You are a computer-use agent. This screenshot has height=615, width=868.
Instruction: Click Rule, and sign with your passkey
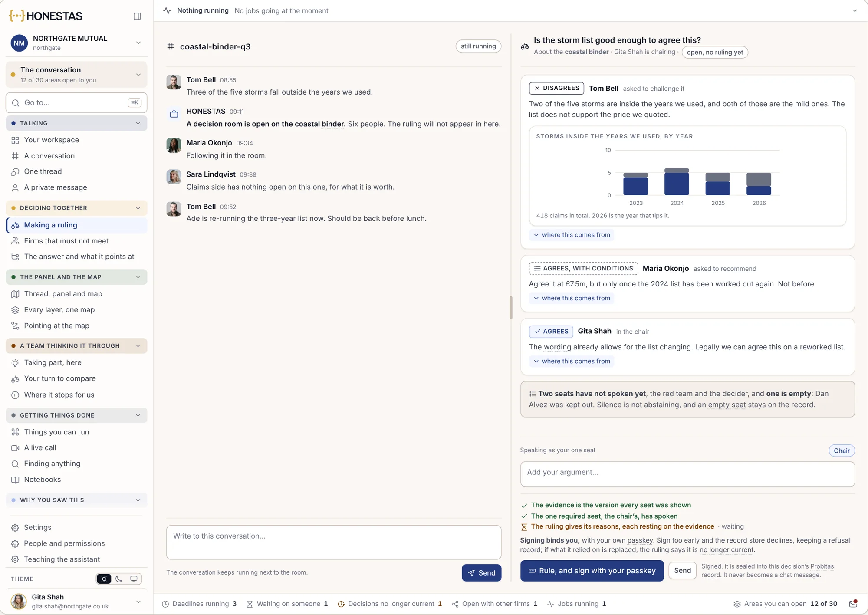tap(592, 571)
